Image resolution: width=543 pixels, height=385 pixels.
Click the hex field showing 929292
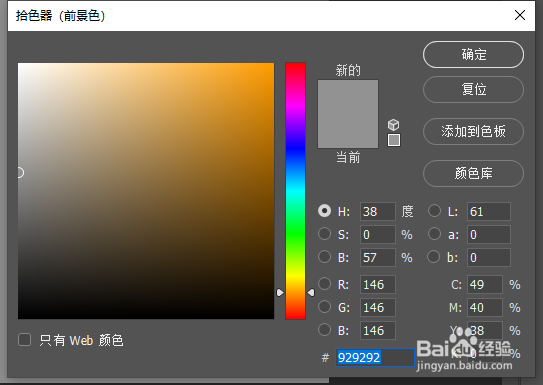pos(375,357)
